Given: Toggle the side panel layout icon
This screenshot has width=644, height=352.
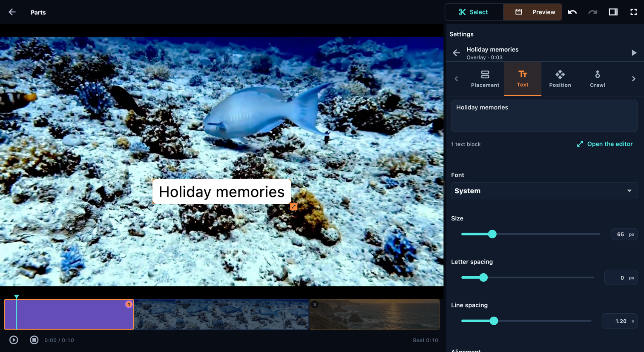Looking at the screenshot, I should (x=613, y=12).
